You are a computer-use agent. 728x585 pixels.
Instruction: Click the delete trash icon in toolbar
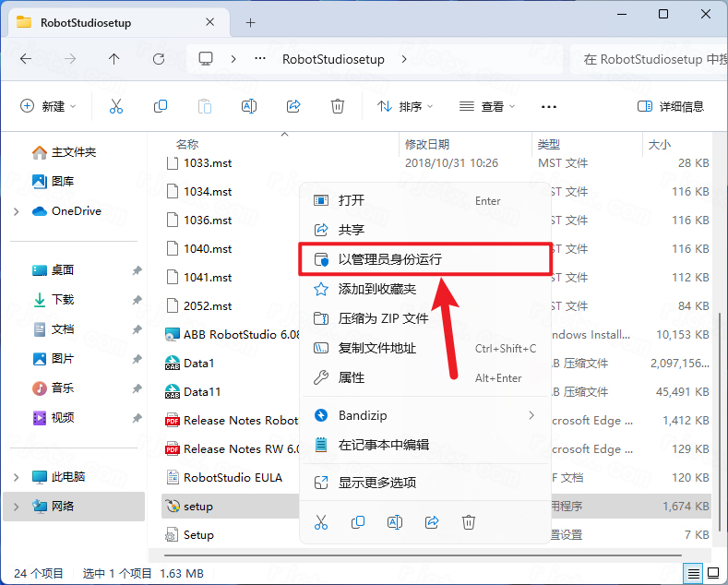(x=338, y=106)
